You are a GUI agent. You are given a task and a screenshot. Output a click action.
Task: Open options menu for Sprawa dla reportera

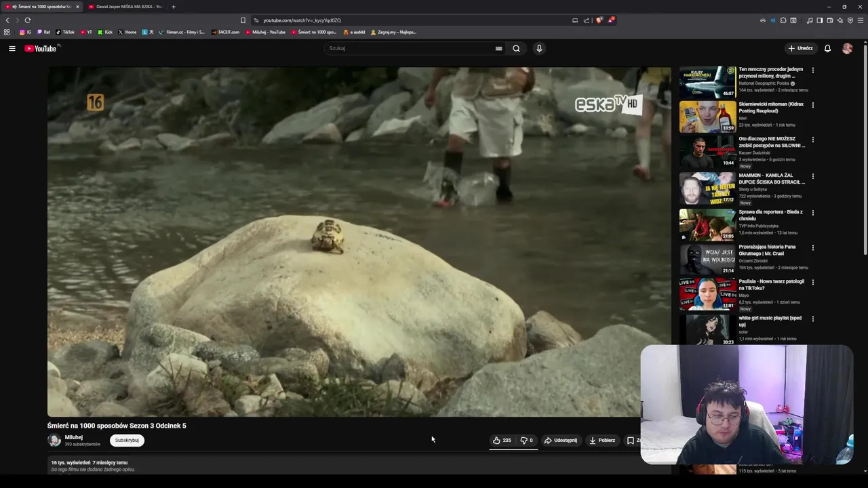pos(812,212)
